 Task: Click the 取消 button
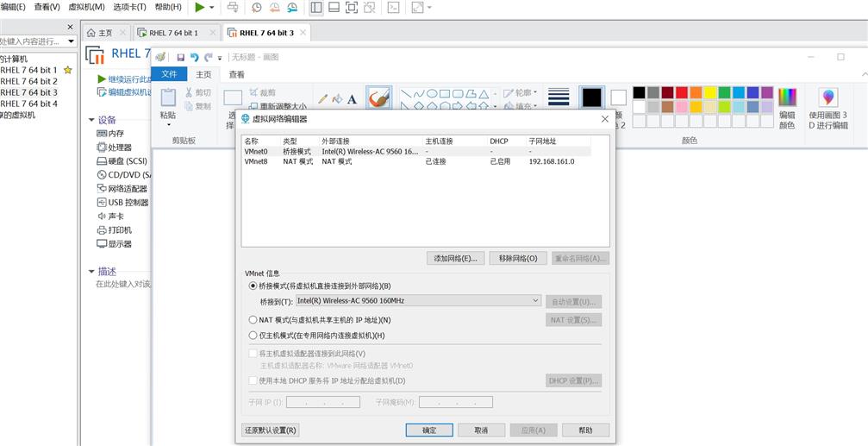coord(481,430)
